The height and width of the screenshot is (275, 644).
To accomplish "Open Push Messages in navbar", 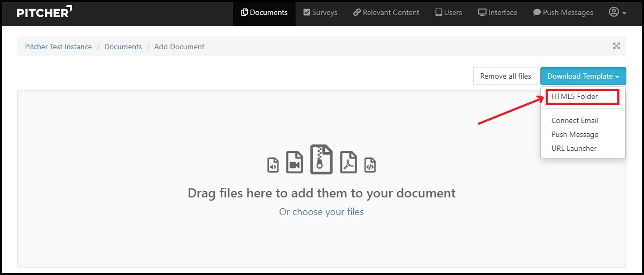I will tap(563, 12).
